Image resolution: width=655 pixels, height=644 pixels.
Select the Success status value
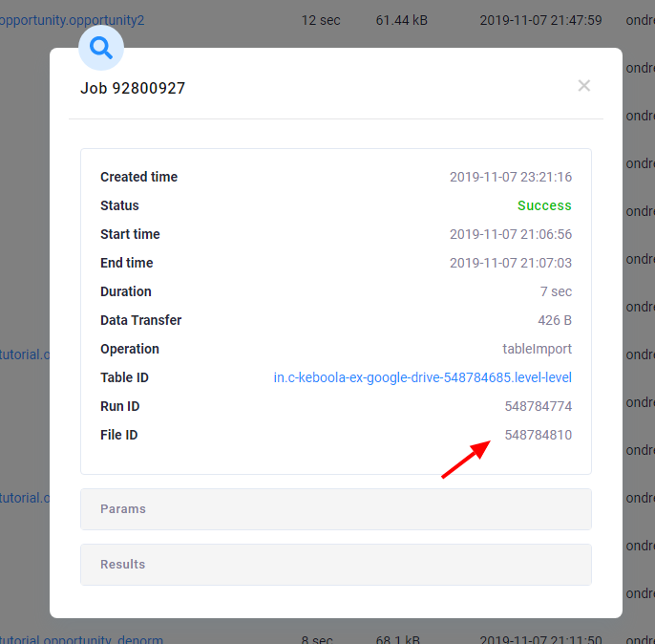click(x=544, y=205)
